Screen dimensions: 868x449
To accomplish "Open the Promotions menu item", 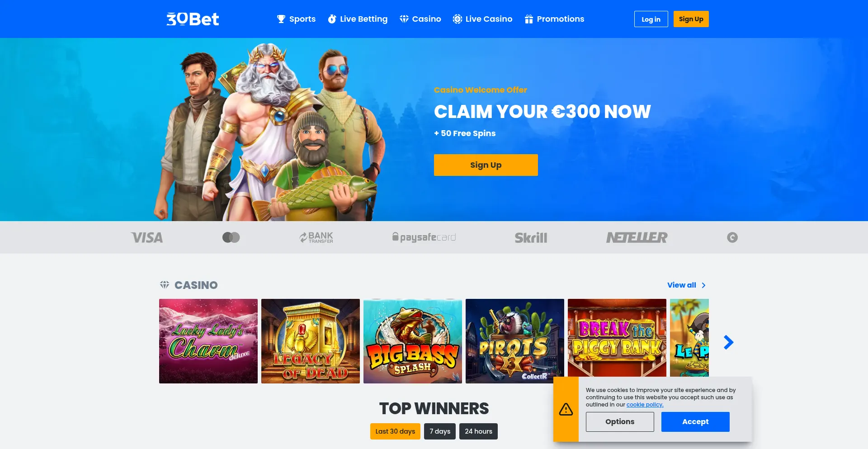I will tap(554, 19).
